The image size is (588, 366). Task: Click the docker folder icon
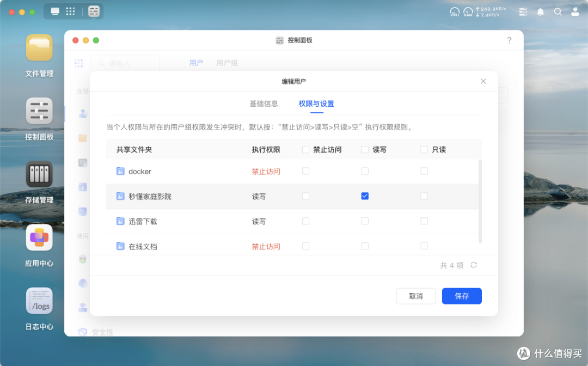(x=120, y=172)
